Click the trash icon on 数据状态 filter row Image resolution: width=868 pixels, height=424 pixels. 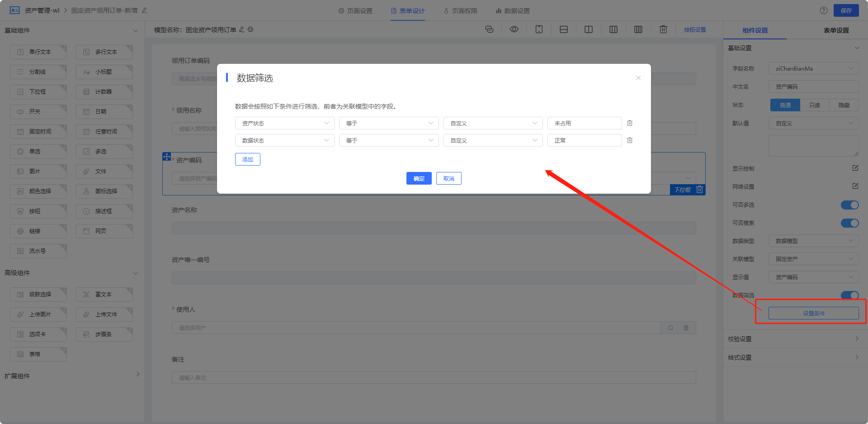630,140
